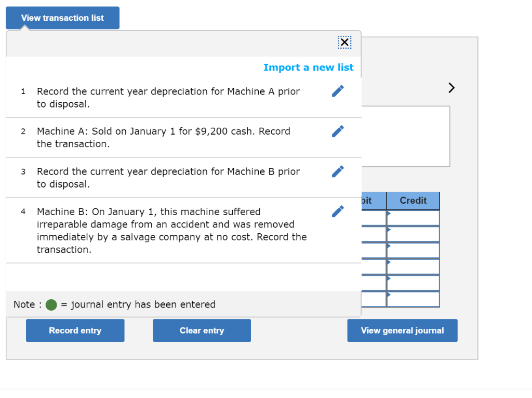Edit transaction 1 using its pencil icon

[338, 91]
